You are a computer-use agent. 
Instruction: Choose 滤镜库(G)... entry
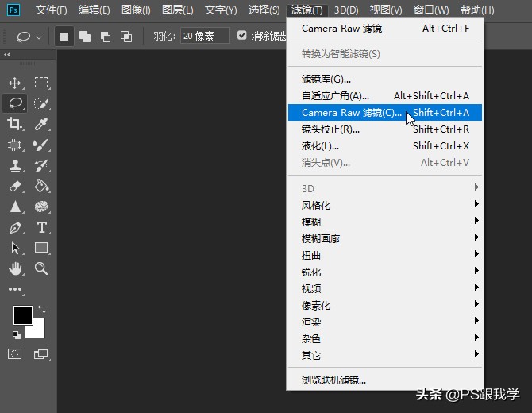pos(385,79)
